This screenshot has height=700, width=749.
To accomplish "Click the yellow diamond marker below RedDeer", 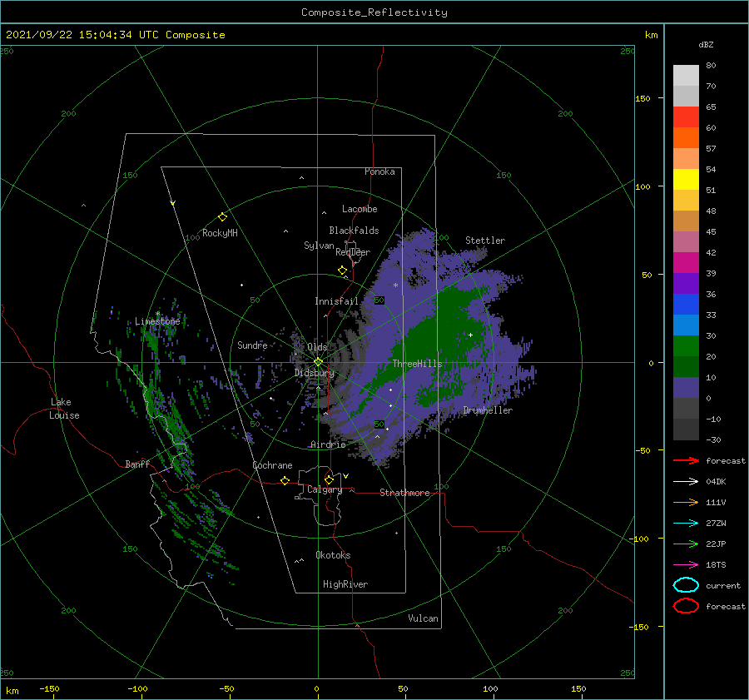I will (343, 271).
